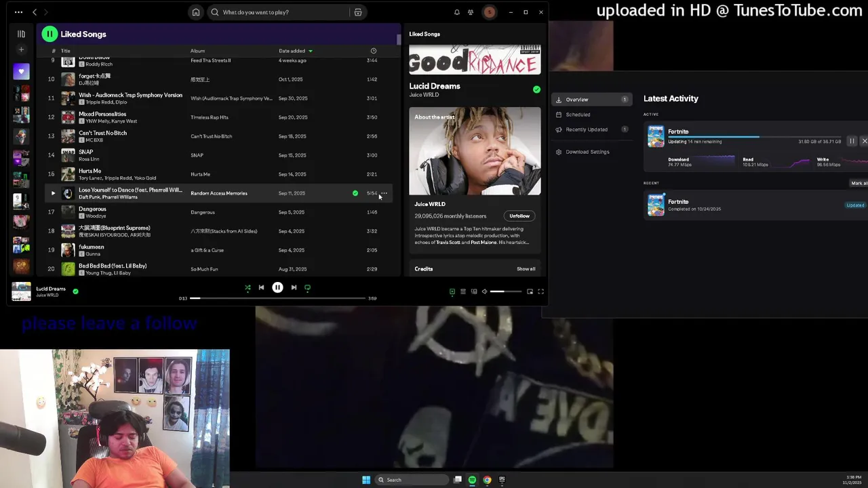Click the Fortnite update progress bar

coord(754,137)
